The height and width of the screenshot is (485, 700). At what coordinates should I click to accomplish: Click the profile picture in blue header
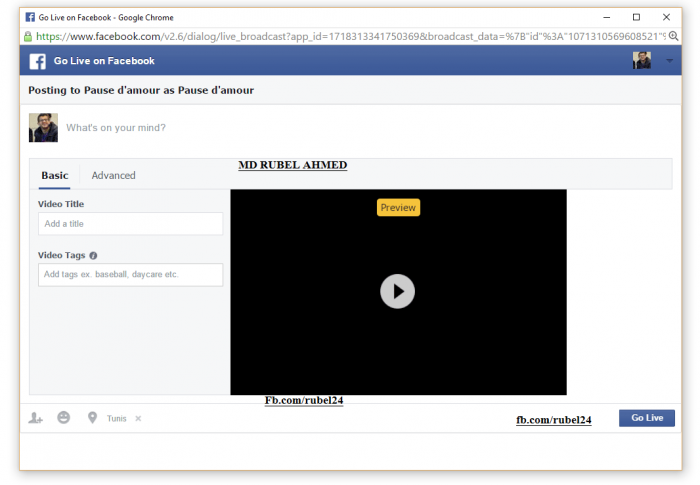(x=642, y=60)
